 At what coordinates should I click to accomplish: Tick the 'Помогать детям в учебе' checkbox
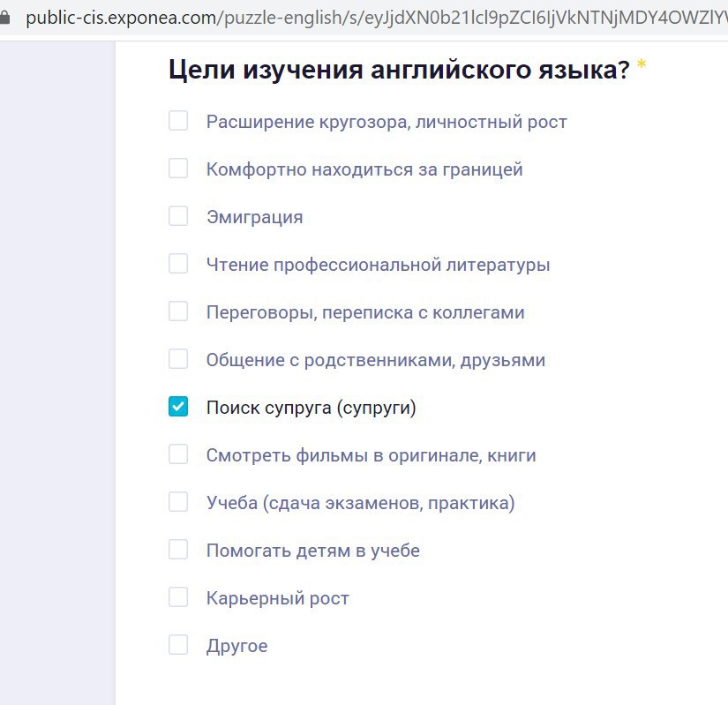tap(178, 550)
